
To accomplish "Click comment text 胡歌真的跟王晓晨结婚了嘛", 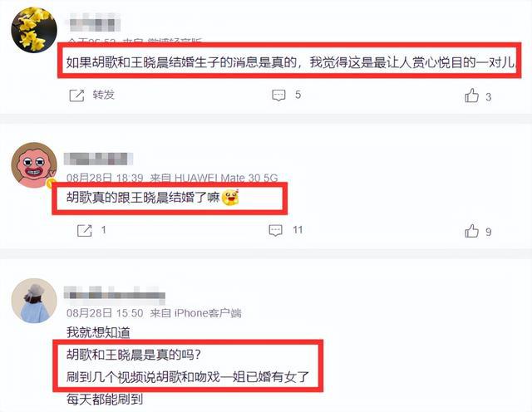I will pyautogui.click(x=143, y=198).
